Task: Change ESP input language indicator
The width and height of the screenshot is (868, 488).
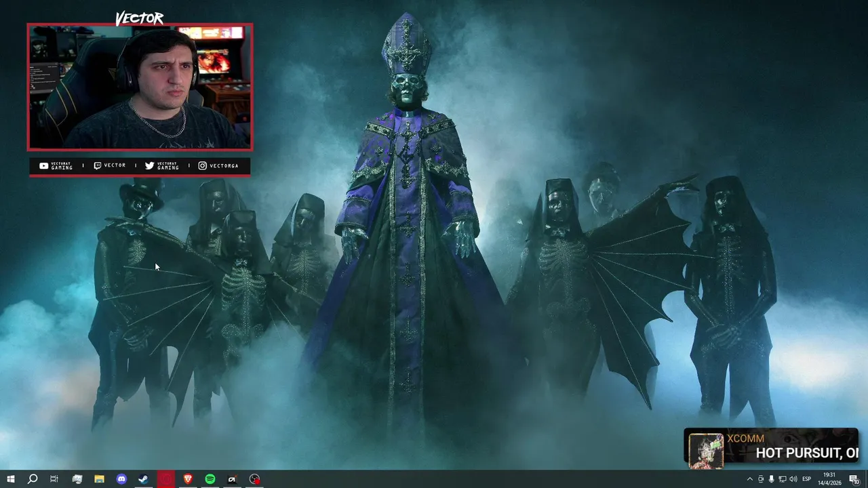Action: (807, 479)
